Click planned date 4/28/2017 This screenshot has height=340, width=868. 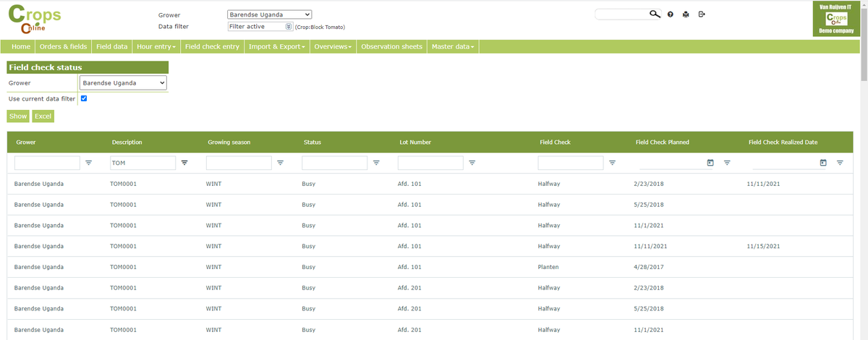pyautogui.click(x=649, y=267)
